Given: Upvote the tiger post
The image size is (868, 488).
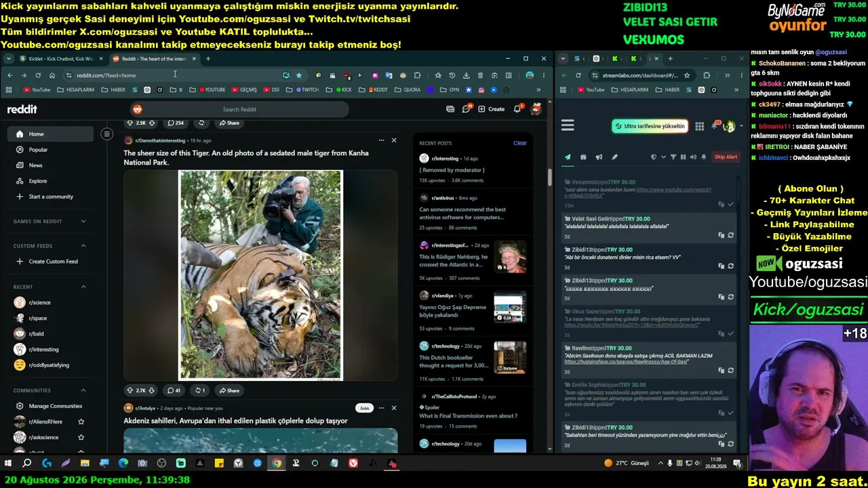Looking at the screenshot, I should (x=130, y=390).
